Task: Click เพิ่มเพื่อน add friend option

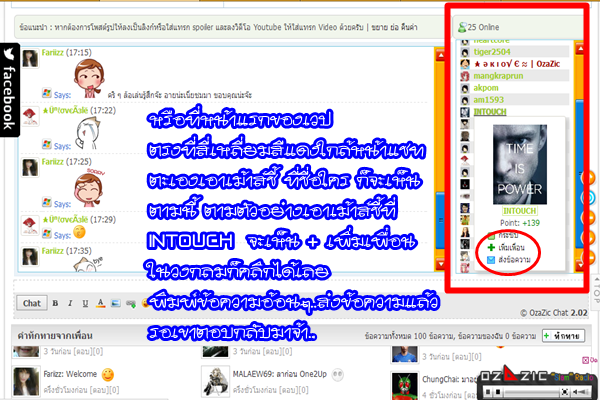Action: coord(511,248)
